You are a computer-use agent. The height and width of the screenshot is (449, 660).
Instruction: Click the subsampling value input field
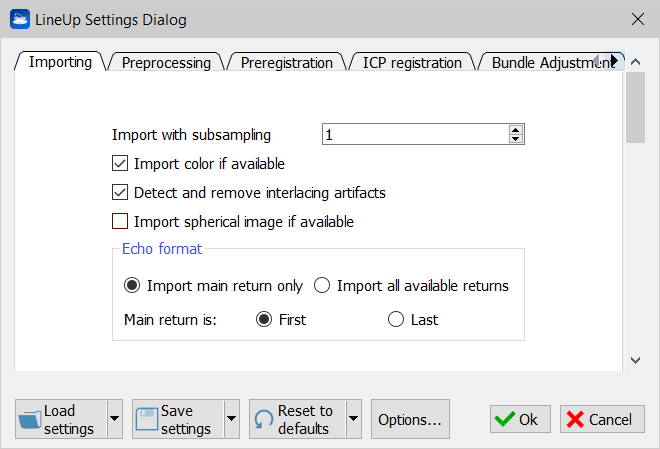click(x=415, y=134)
